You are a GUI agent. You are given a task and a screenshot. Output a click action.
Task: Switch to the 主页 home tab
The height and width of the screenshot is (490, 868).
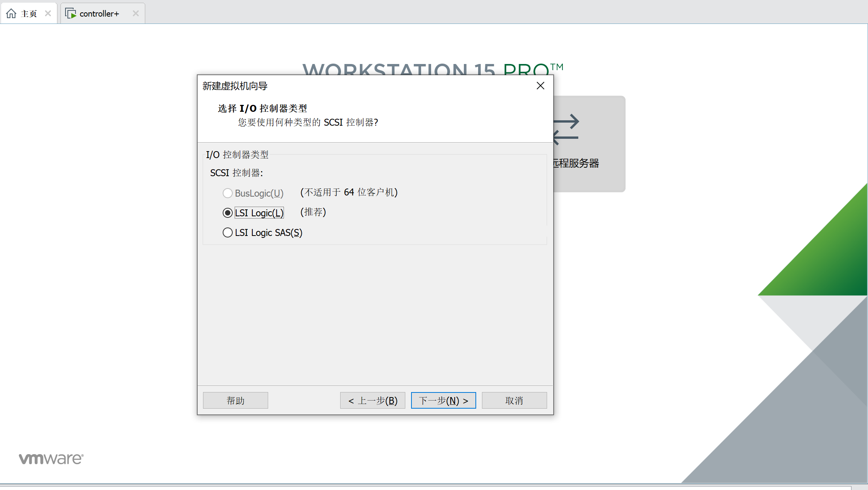[29, 13]
